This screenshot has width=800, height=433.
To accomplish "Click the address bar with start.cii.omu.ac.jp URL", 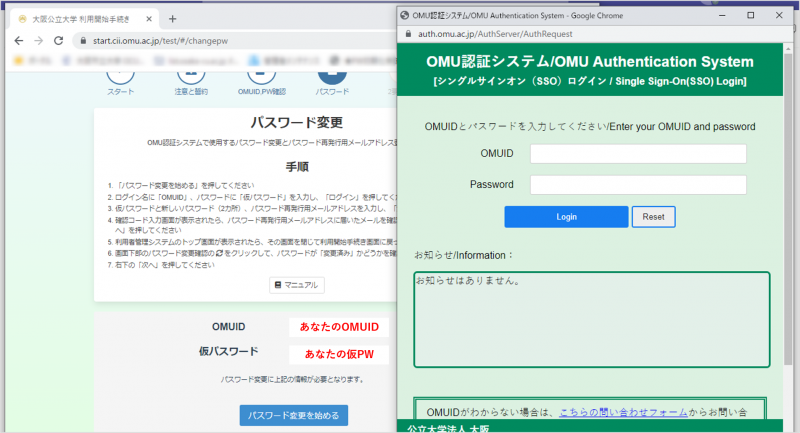I will coord(235,41).
